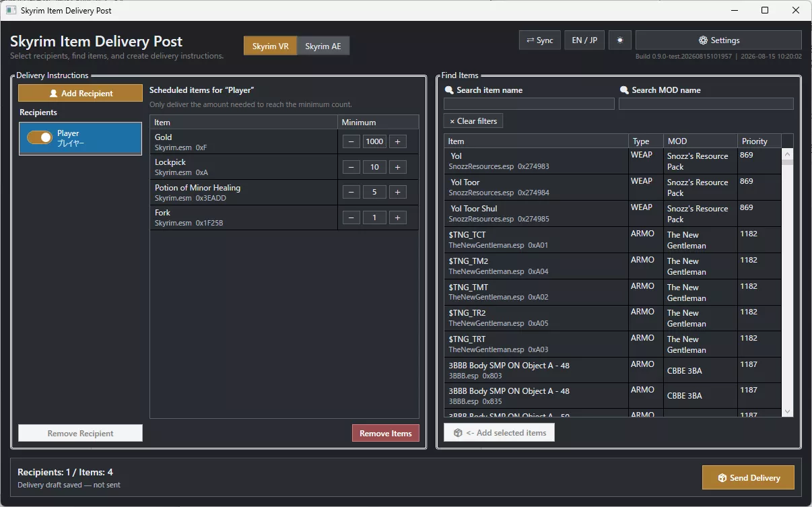This screenshot has height=507, width=812.
Task: Select the $TNG_TMT item row
Action: click(x=613, y=292)
